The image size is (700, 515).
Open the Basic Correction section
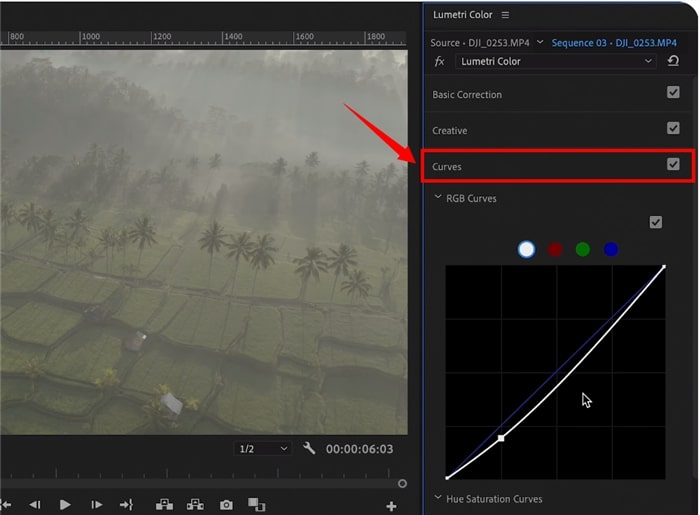click(x=467, y=94)
